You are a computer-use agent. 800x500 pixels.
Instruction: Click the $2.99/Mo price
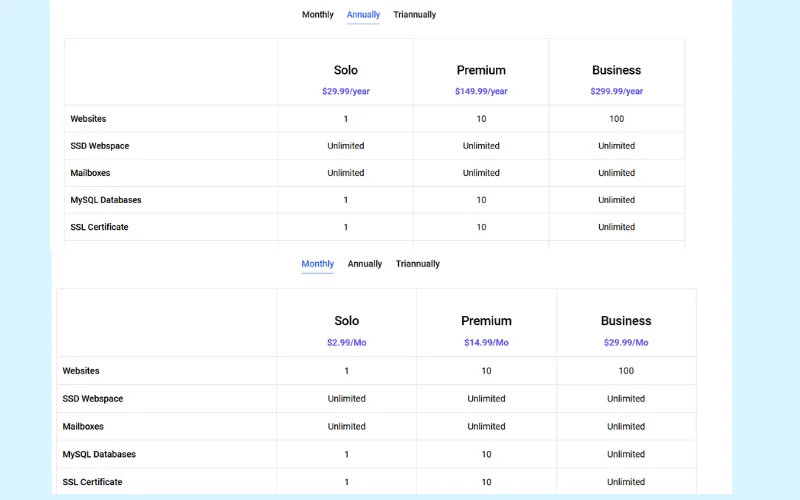point(346,342)
